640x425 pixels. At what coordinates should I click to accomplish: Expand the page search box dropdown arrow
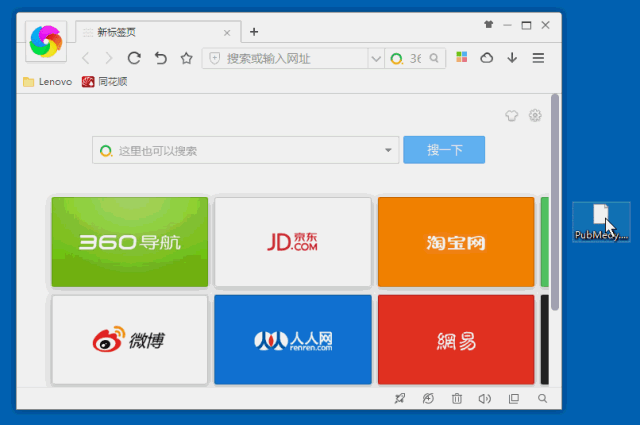(388, 150)
